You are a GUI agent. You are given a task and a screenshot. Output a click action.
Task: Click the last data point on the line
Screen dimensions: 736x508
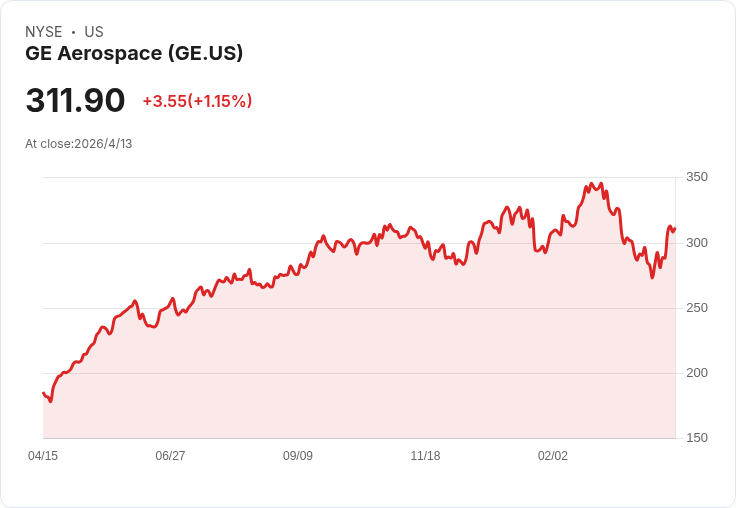675,229
